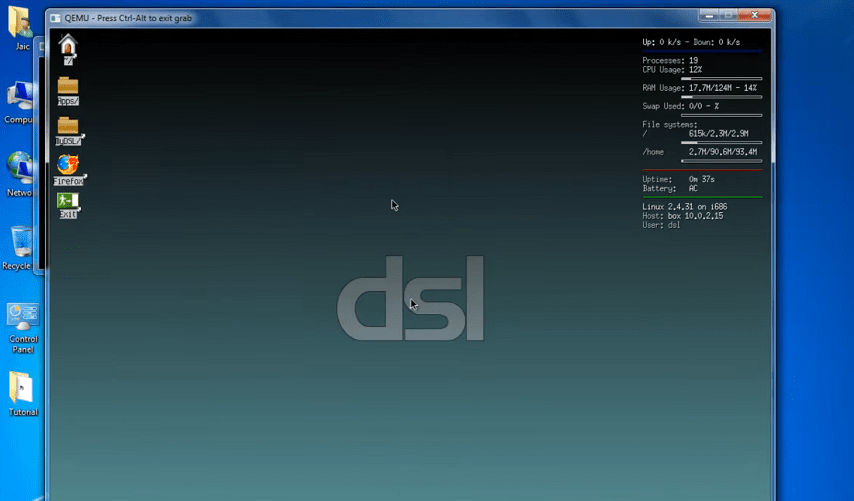
Task: Click the root filesystem 615k/2.3M/2.9M text
Action: (718, 133)
